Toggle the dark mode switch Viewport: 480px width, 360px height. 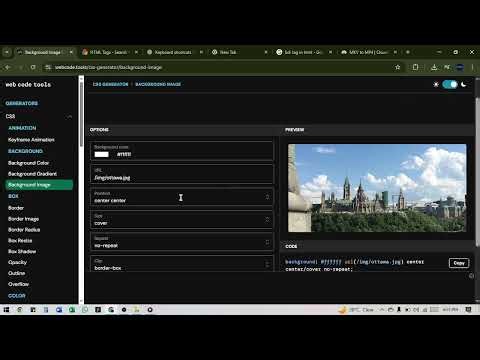[450, 84]
